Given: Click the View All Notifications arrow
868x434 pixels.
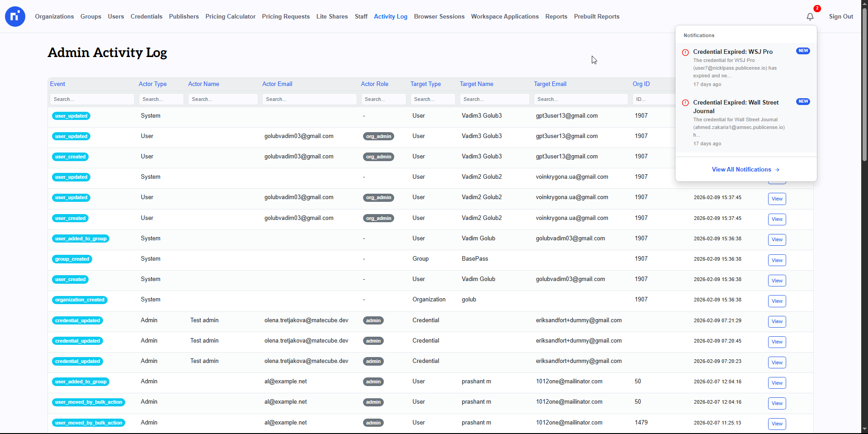Looking at the screenshot, I should pos(778,170).
